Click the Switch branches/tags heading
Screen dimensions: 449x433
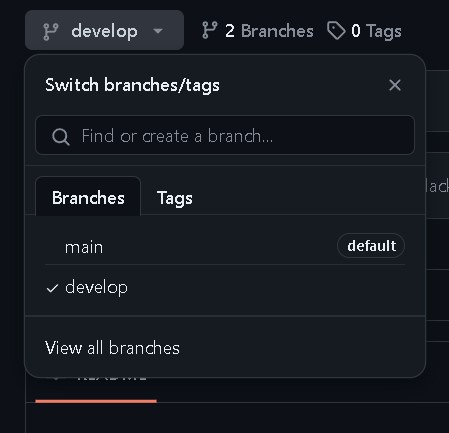point(132,85)
